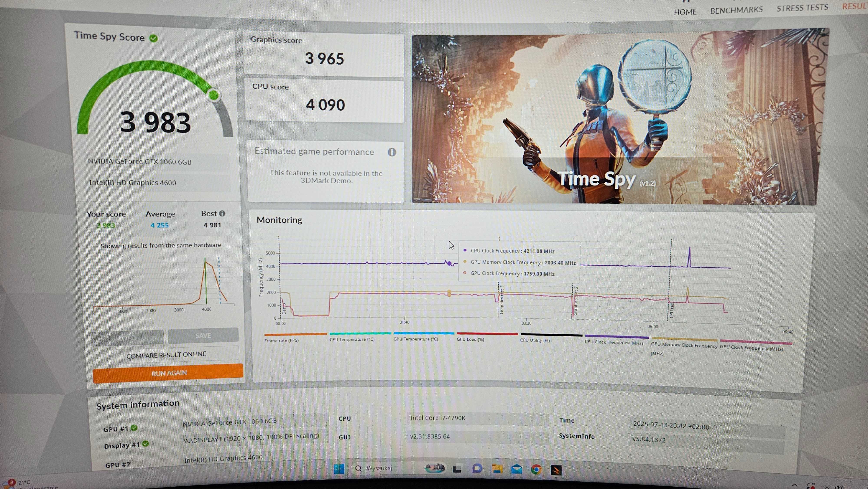Image resolution: width=868 pixels, height=489 pixels.
Task: Click the Graphics test 2 chart marker
Action: click(575, 301)
